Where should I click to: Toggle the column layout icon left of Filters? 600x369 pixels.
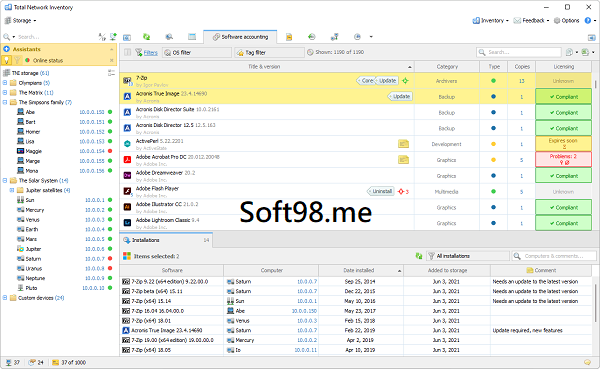coord(127,52)
